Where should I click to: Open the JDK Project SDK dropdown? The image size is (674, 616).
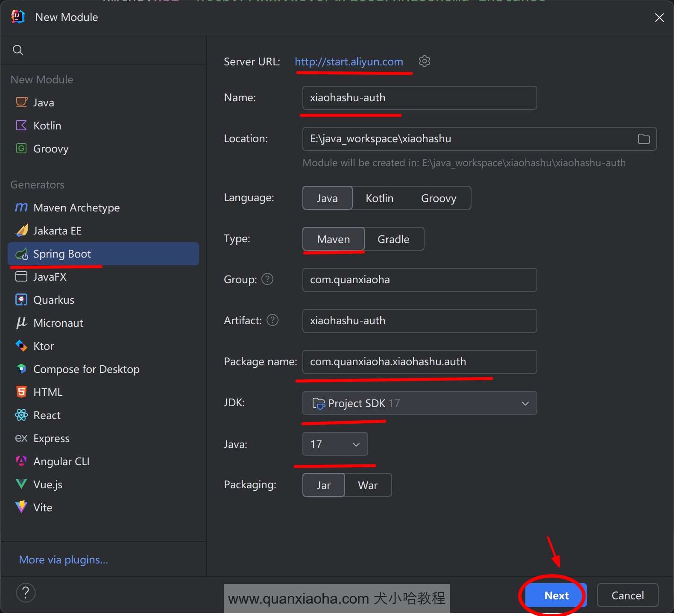419,403
